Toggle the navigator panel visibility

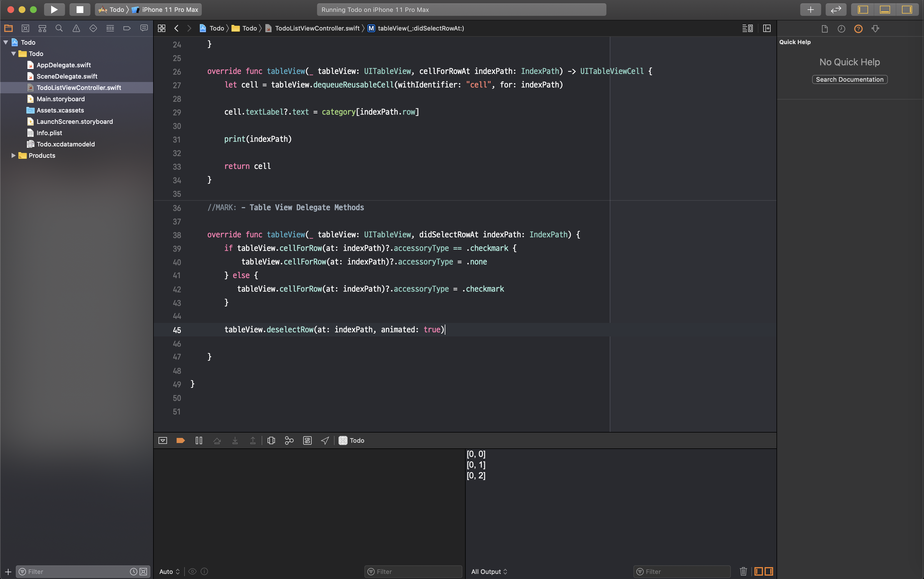pos(863,10)
